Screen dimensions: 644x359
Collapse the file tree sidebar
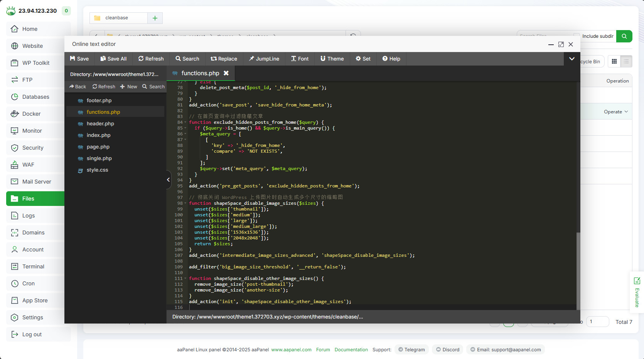coord(169,180)
